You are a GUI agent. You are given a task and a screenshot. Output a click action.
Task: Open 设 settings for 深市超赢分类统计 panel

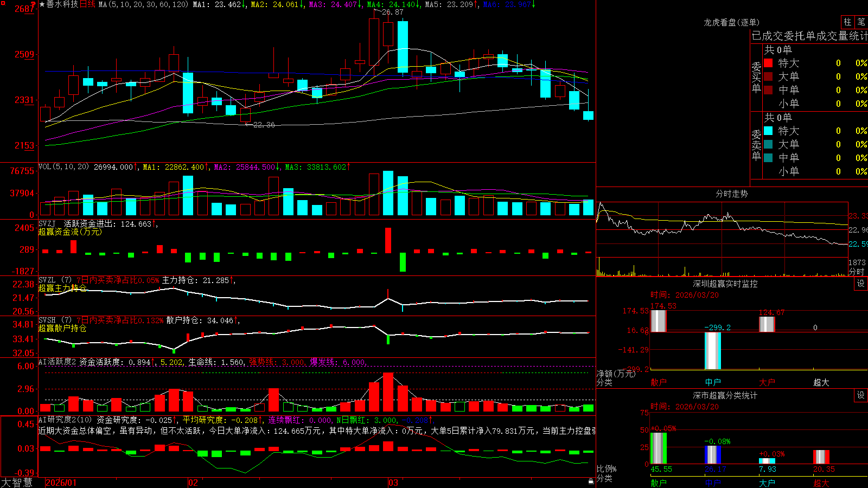861,395
